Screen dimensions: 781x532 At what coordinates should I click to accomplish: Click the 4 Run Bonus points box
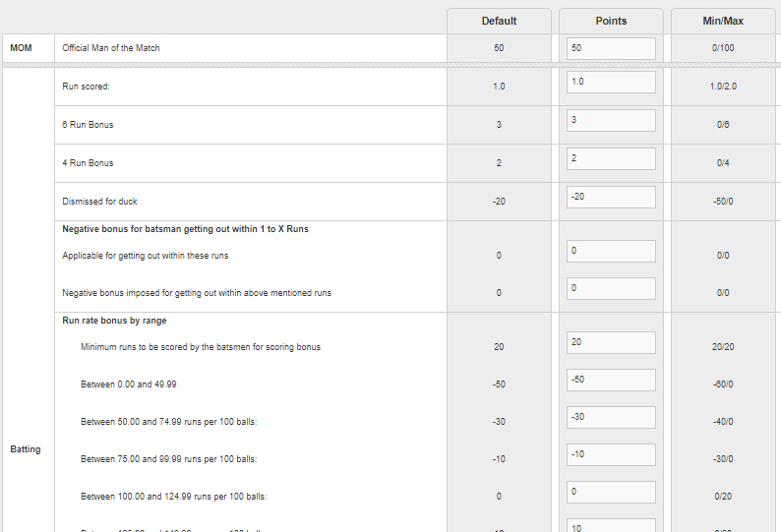tap(611, 158)
